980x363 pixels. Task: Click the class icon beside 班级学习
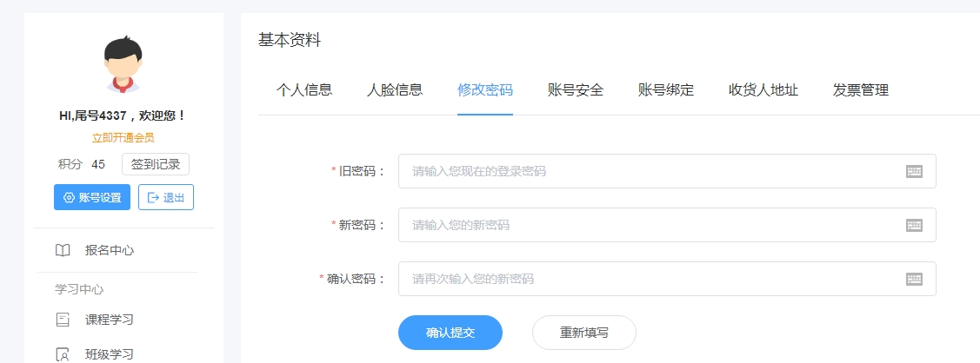click(x=63, y=355)
